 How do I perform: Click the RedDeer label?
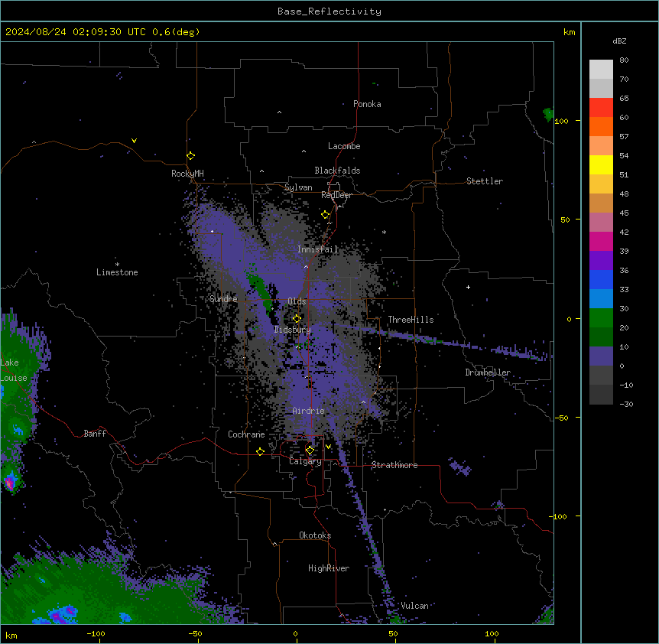336,195
